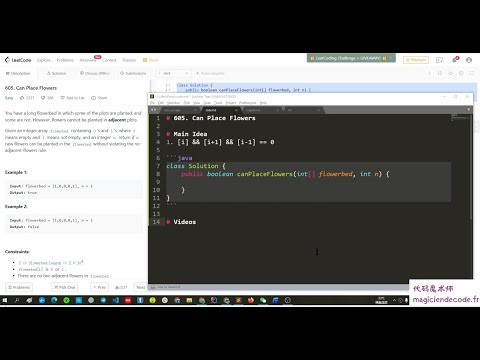Open the Windows Start menu
The width and height of the screenshot is (480, 360).
(5, 300)
